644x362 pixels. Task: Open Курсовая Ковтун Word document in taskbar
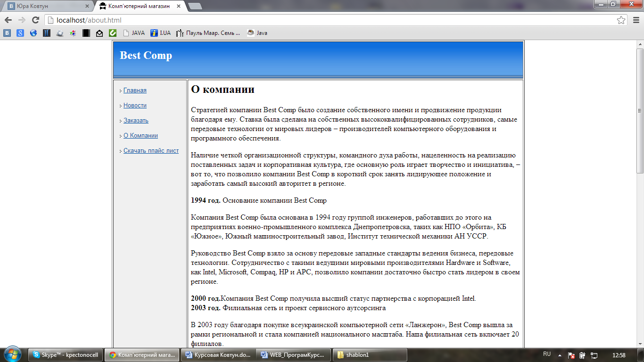[x=218, y=355]
